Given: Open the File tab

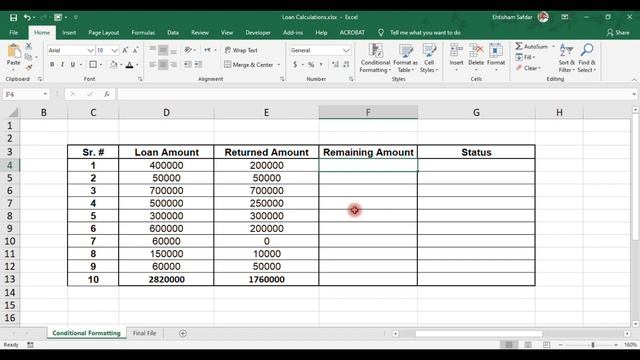Looking at the screenshot, I should 13,33.
